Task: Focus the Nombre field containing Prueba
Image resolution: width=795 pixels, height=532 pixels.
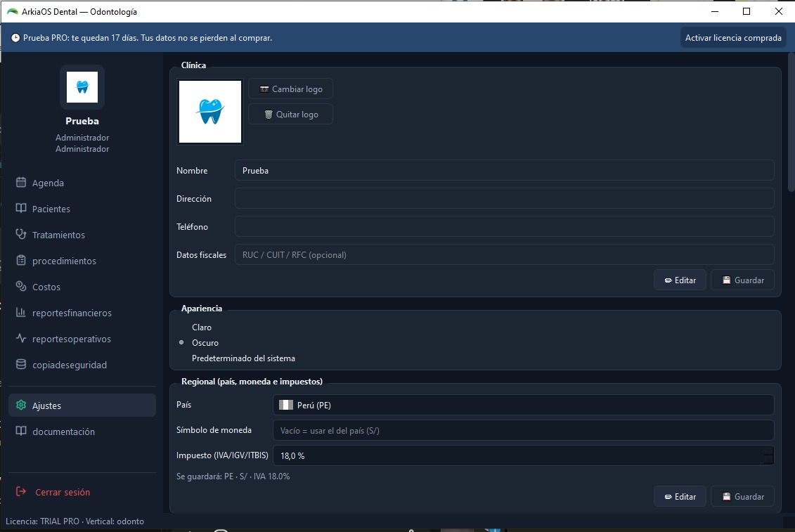Action: (505, 170)
